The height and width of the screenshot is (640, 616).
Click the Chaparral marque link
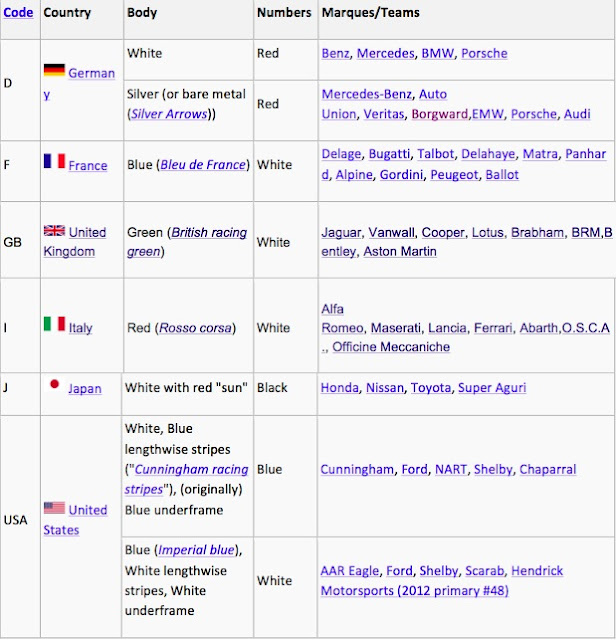click(576, 469)
